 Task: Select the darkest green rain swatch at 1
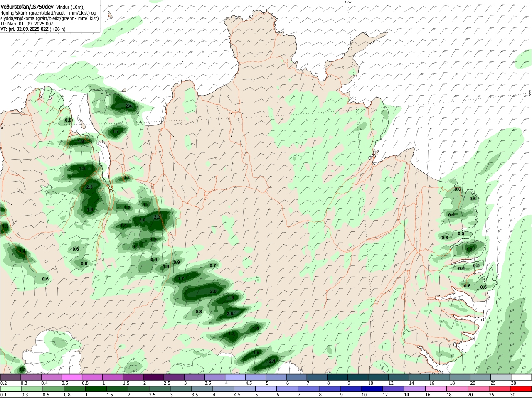(x=96, y=389)
